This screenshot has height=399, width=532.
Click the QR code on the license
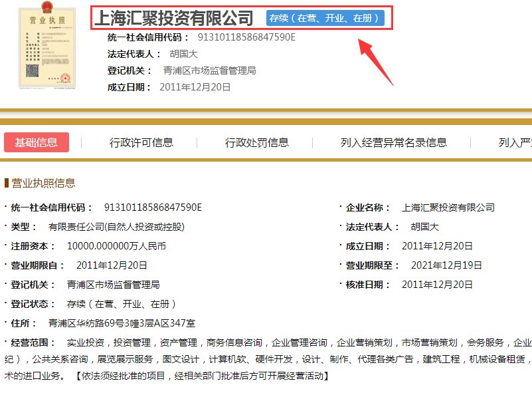(31, 69)
